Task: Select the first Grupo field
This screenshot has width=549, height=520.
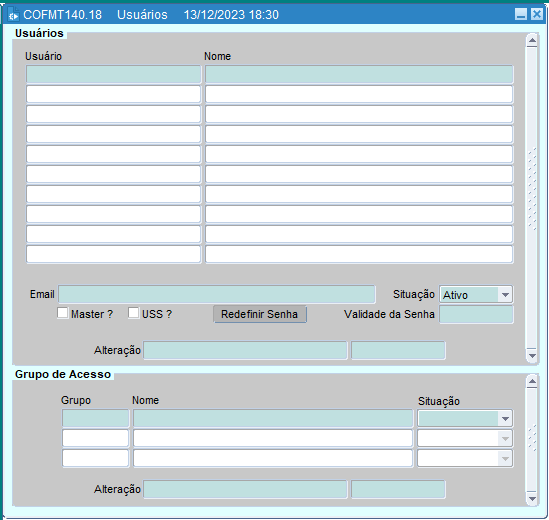Action: (x=96, y=418)
